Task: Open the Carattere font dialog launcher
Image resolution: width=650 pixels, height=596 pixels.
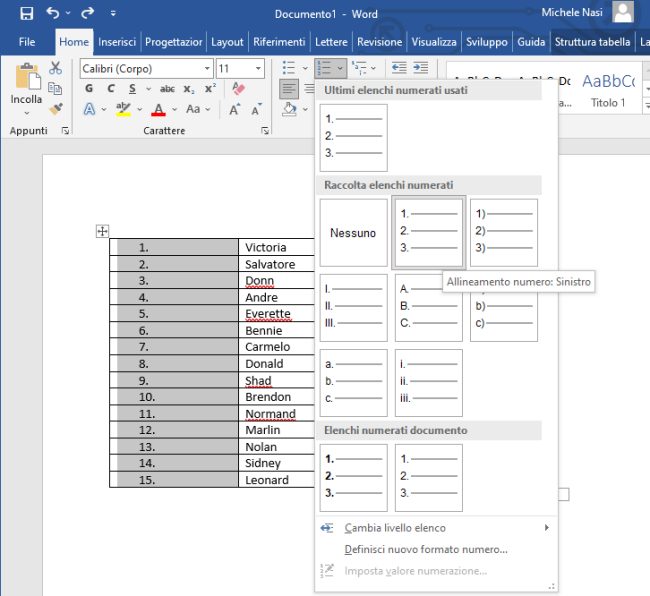Action: [265, 131]
